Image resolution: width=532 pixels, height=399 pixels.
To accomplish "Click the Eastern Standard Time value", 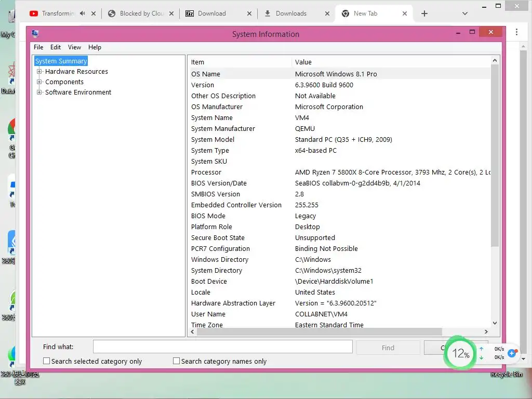I will 329,325.
